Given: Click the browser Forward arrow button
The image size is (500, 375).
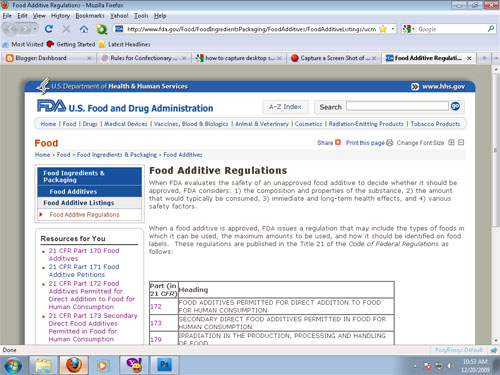Looking at the screenshot, I should [25, 29].
